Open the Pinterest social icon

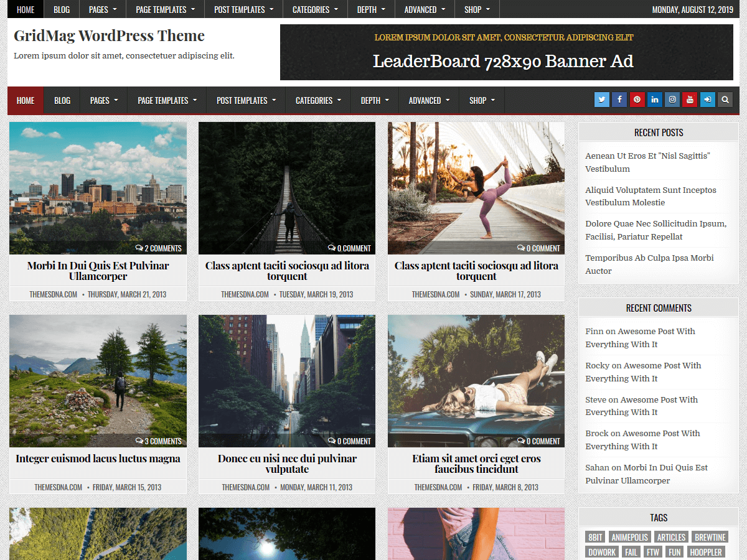(x=637, y=99)
